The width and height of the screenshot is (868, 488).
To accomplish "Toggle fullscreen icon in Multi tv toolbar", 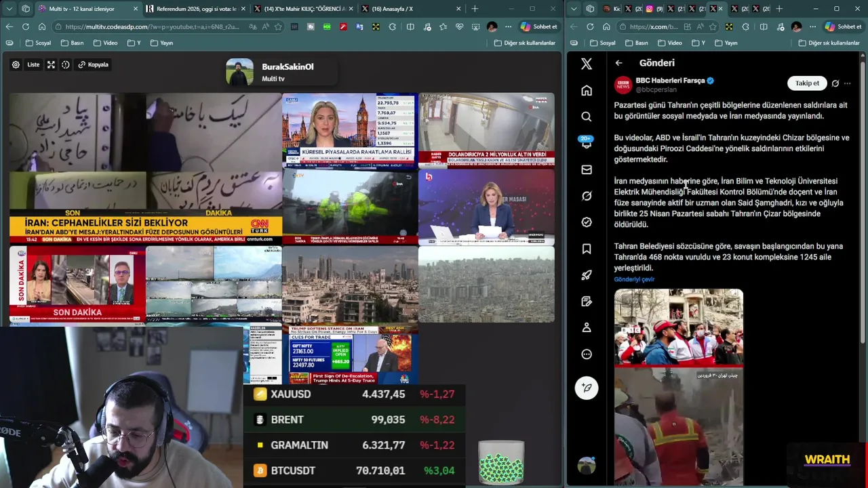I will (x=51, y=64).
